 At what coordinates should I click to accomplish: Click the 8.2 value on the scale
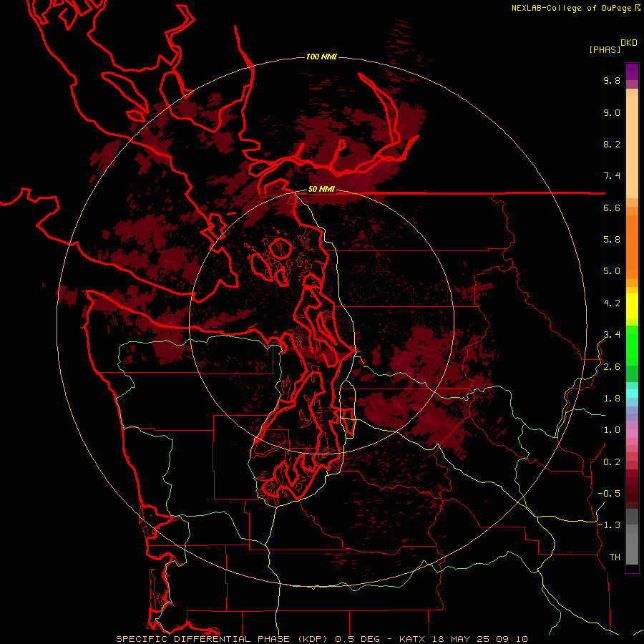tap(612, 144)
